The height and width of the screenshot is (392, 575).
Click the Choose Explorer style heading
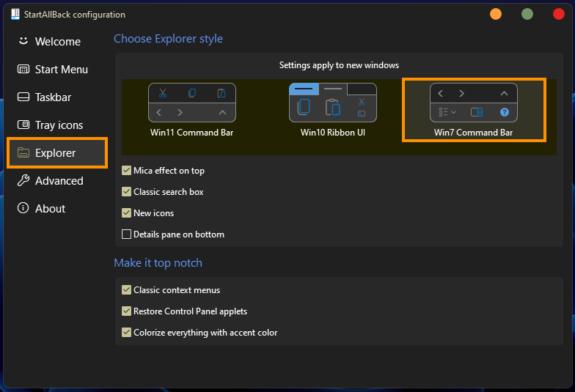pyautogui.click(x=169, y=39)
